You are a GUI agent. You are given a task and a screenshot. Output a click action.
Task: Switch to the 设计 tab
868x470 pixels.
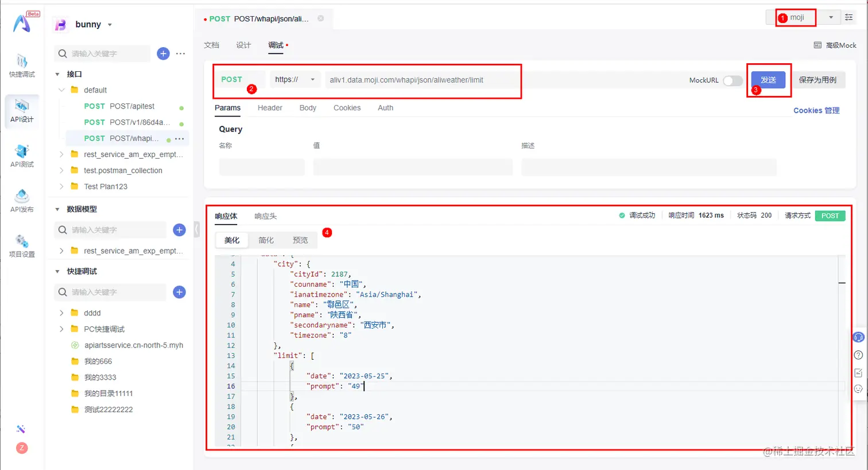tap(243, 45)
